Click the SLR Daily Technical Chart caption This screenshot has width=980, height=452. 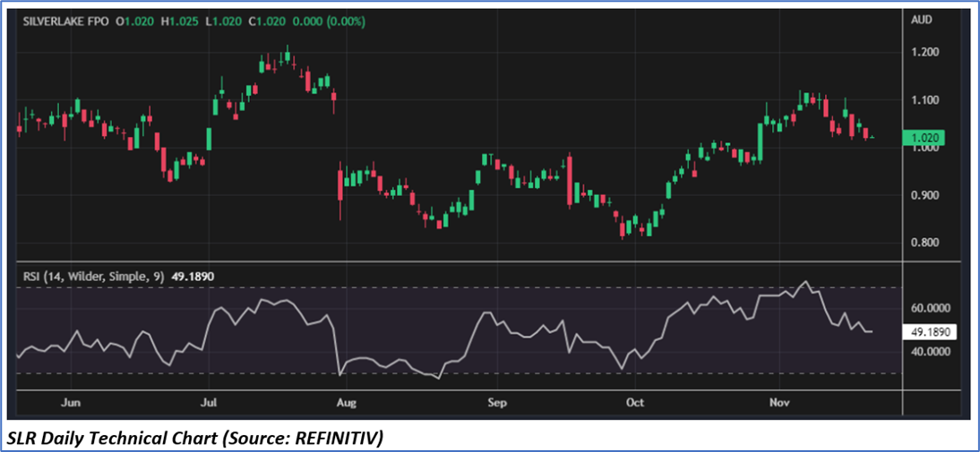[193, 439]
